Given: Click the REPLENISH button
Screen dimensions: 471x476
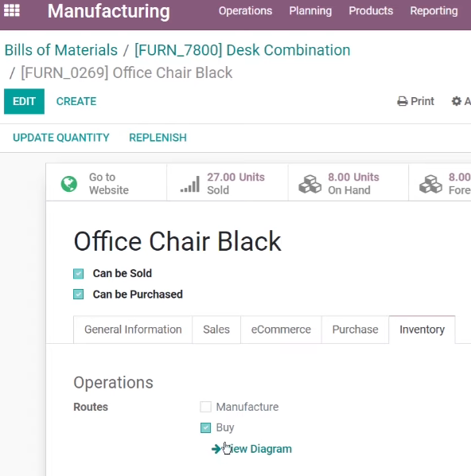Looking at the screenshot, I should coord(158,138).
